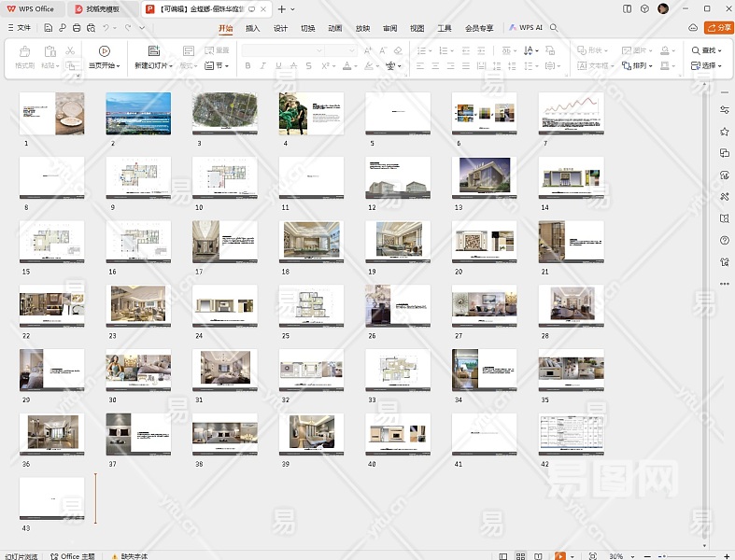735x560 pixels.
Task: Expand the 排列 arrange dropdown
Action: pos(643,66)
